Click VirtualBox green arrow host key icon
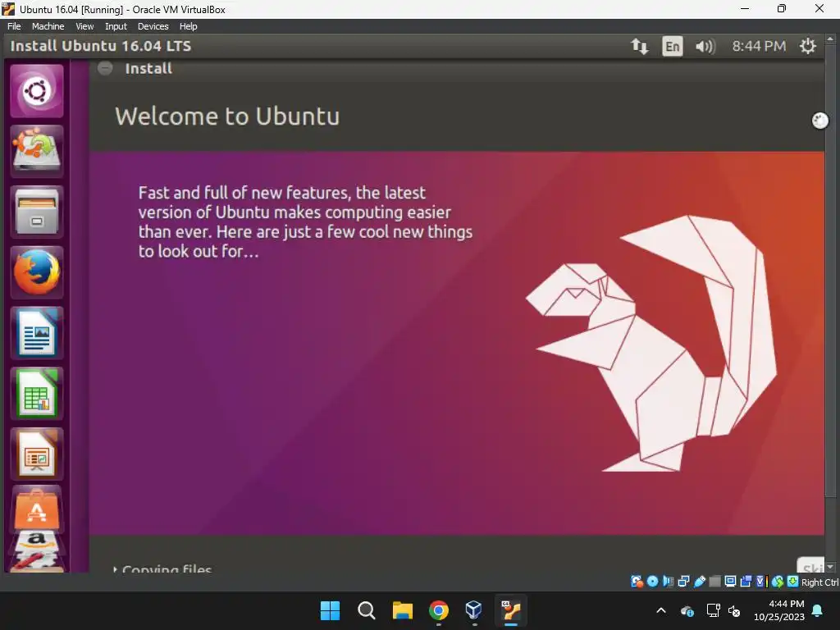Screen dimensions: 840x630 793,582
